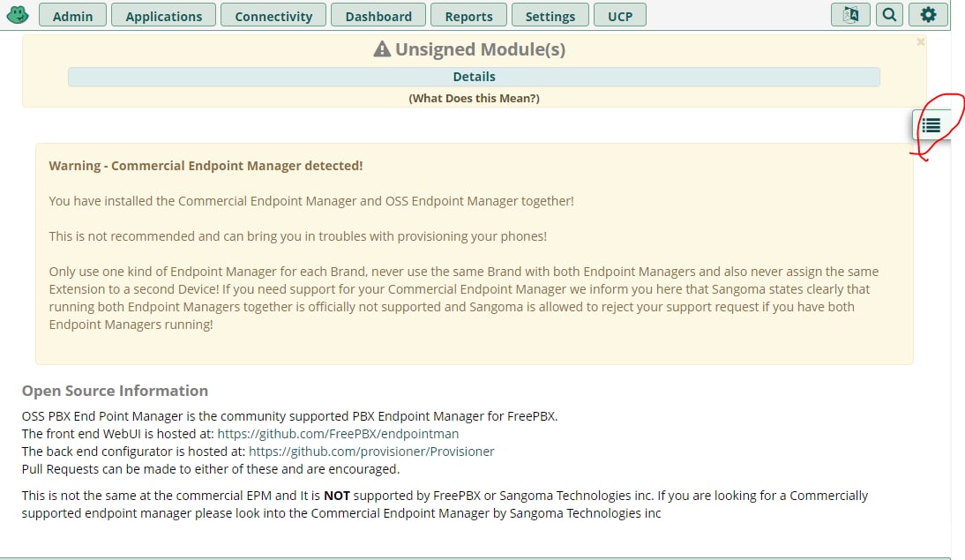965x560 pixels.
Task: Click the 'What Does this Mean?' link
Action: [x=474, y=99]
